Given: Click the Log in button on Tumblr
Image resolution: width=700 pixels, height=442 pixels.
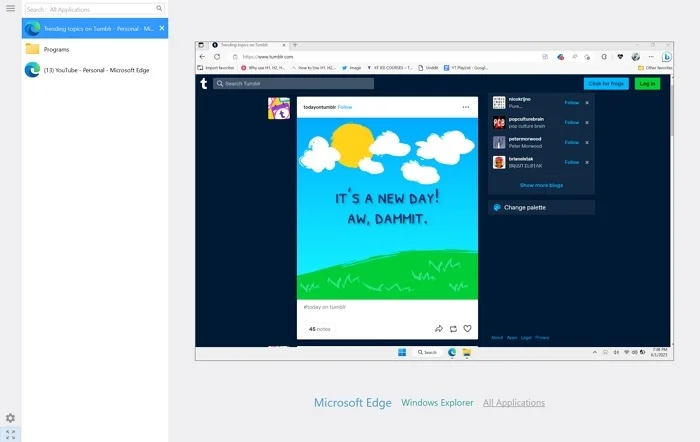Looking at the screenshot, I should [x=647, y=84].
